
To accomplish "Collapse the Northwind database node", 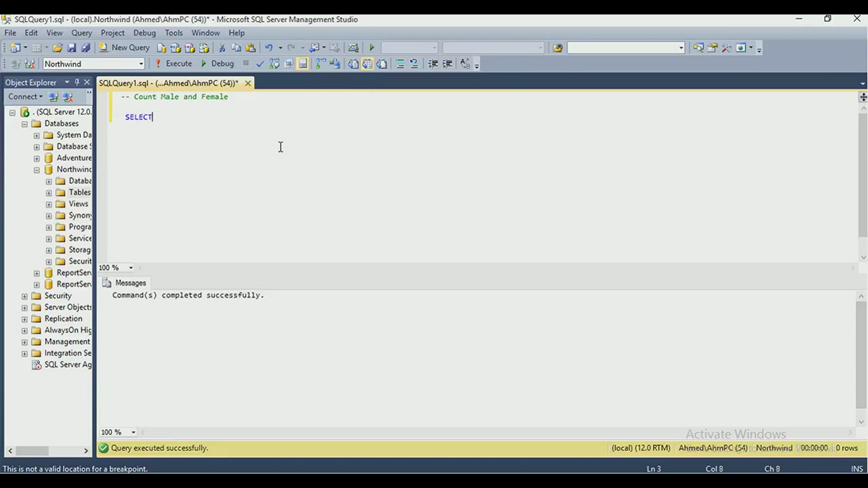I will [36, 170].
